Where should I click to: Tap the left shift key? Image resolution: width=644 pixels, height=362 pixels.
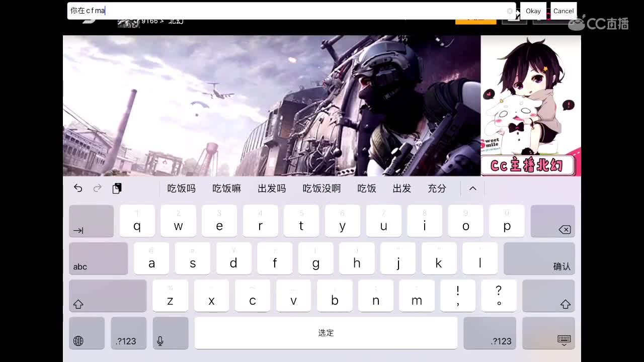pyautogui.click(x=108, y=296)
